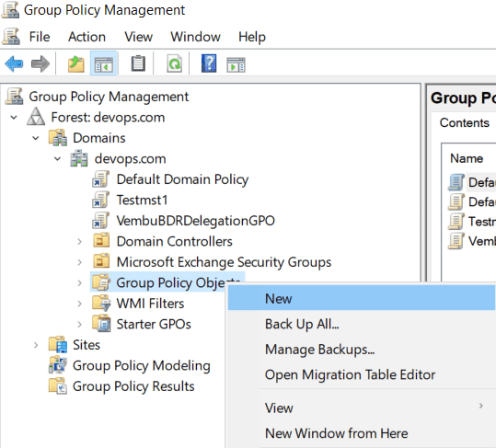Viewport: 496px width, 448px height.
Task: Select Domain Controllers tree item
Action: coord(174,241)
